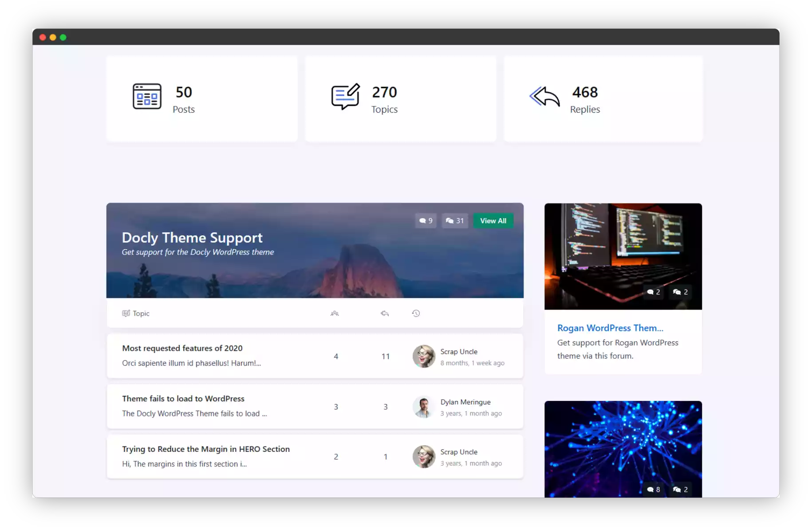This screenshot has width=812, height=529.
Task: Click Scrap Uncle avatar on Most requested features row
Action: pyautogui.click(x=424, y=357)
